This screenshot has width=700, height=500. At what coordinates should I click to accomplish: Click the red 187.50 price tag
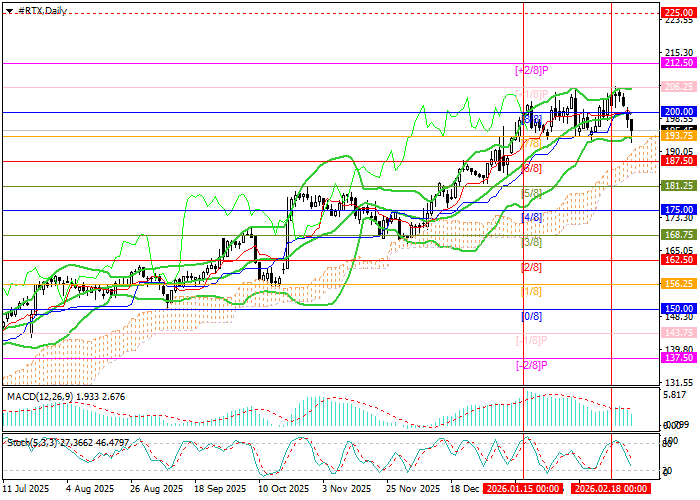point(679,160)
